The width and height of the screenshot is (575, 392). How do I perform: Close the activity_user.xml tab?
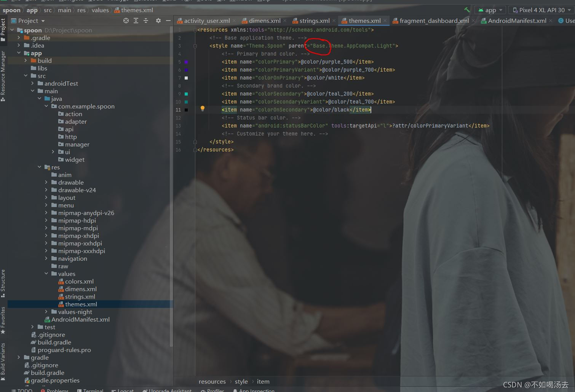(x=234, y=21)
